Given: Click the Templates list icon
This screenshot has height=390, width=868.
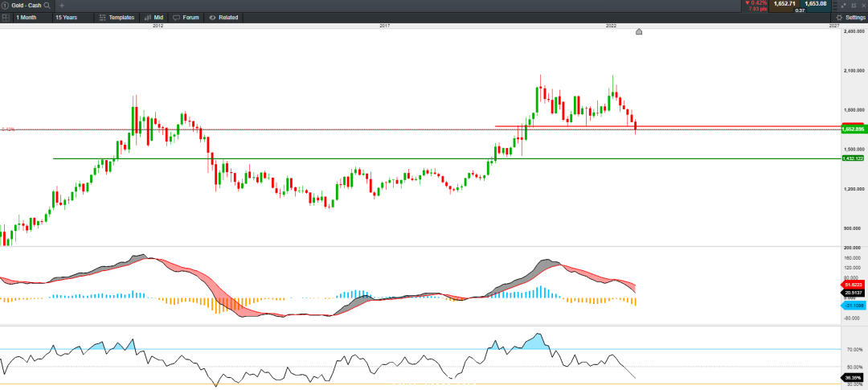Looking at the screenshot, I should point(102,17).
